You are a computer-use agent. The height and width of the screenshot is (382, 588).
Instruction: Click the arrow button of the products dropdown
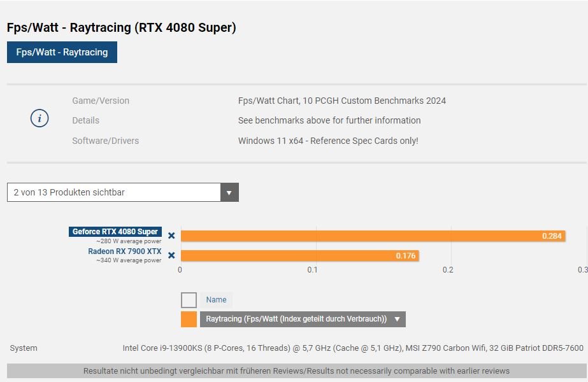pyautogui.click(x=229, y=192)
